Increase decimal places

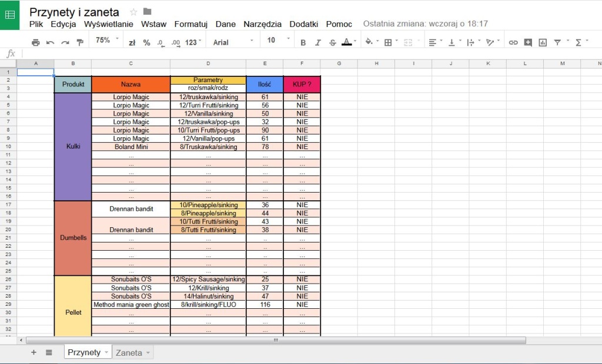coord(175,43)
